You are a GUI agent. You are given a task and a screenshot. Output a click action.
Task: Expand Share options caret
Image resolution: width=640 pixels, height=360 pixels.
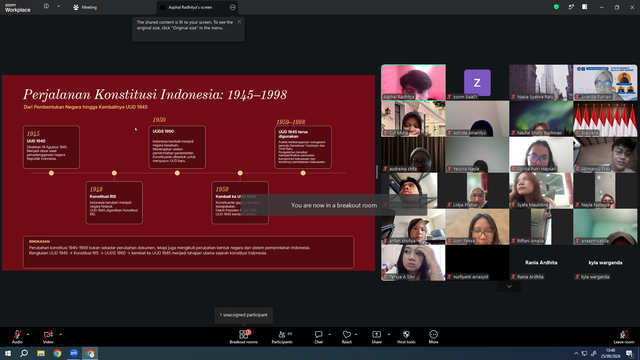point(389,334)
